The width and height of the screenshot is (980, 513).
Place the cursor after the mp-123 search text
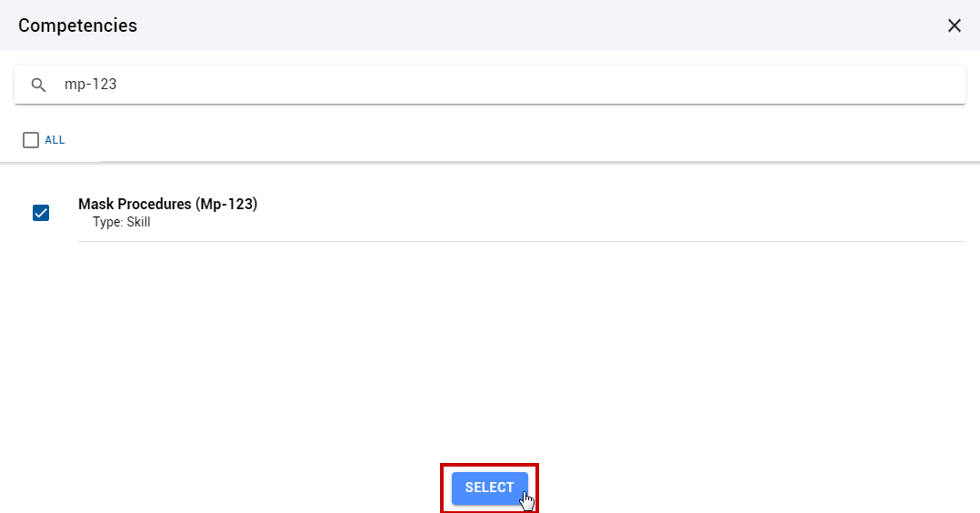click(x=117, y=85)
